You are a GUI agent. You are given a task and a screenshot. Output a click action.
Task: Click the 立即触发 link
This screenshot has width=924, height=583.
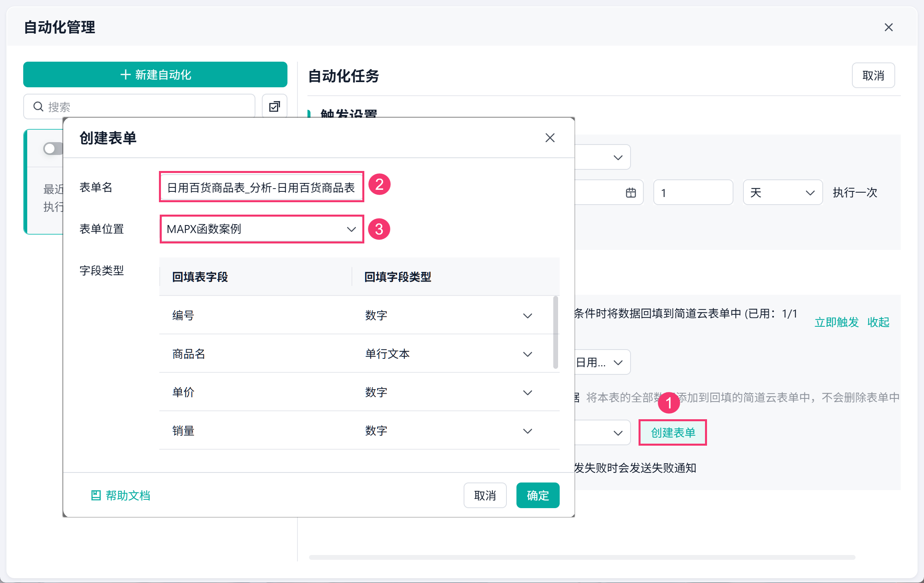[837, 322]
